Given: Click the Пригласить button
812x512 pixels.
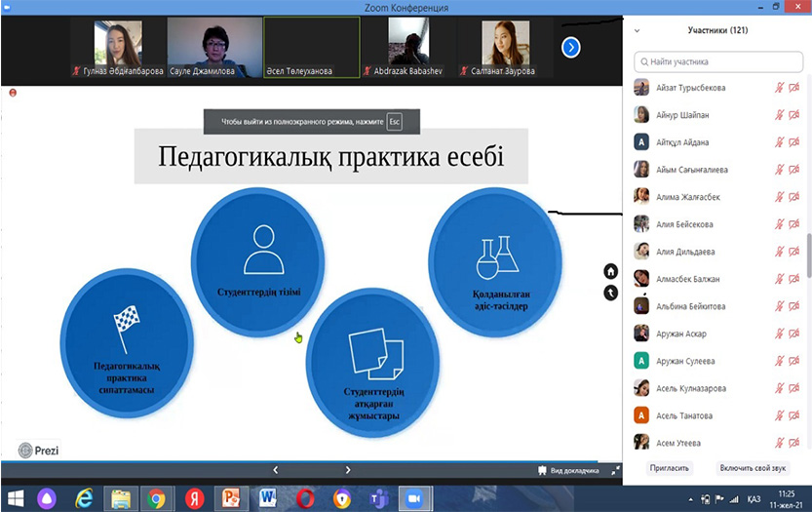Looking at the screenshot, I should [670, 468].
